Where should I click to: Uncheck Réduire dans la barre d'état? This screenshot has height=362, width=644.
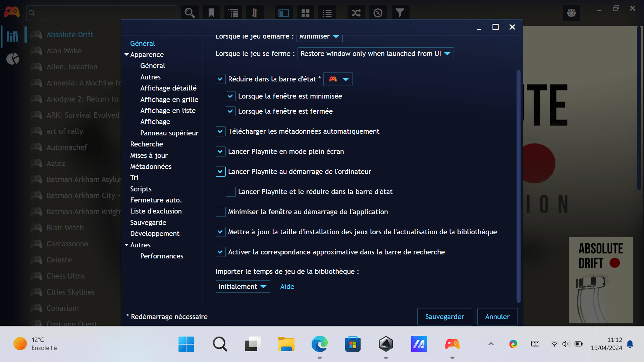[220, 79]
